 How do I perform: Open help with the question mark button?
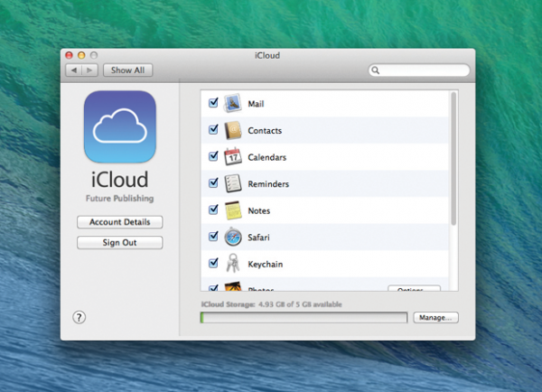tap(79, 317)
